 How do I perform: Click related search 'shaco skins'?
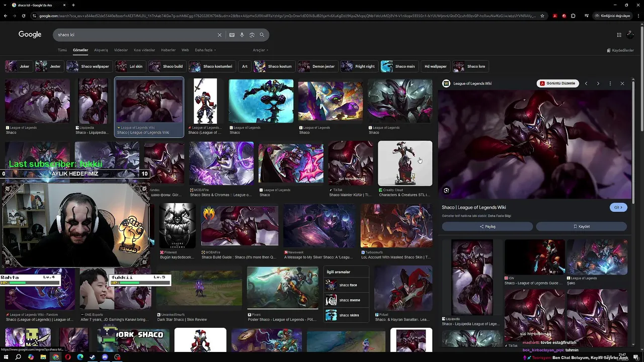tap(347, 315)
